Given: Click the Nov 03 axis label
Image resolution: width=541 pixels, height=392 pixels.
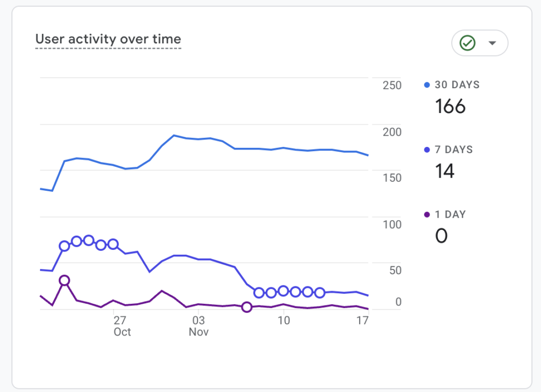Looking at the screenshot, I should point(199,326).
